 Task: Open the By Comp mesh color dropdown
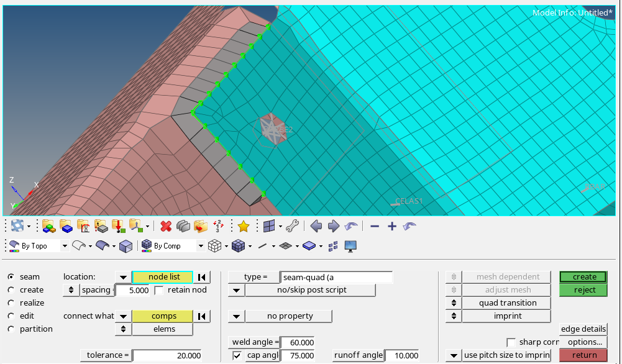pos(201,246)
